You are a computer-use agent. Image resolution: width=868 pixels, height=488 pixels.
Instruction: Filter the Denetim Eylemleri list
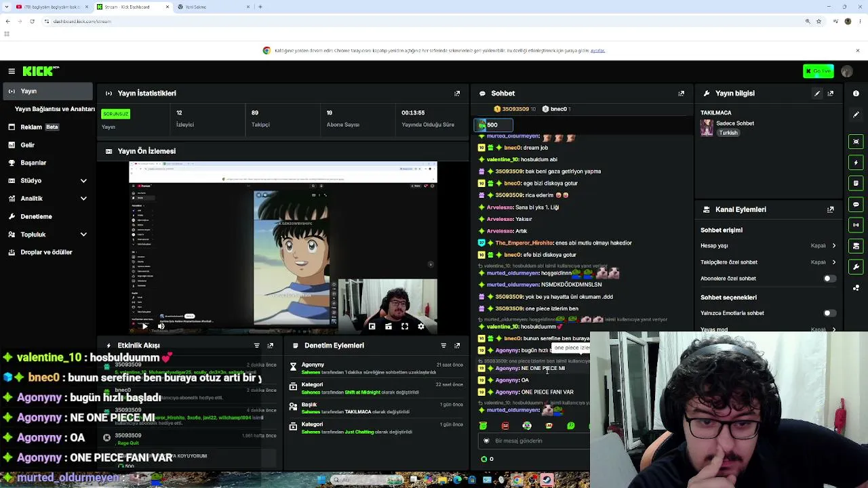click(x=443, y=346)
